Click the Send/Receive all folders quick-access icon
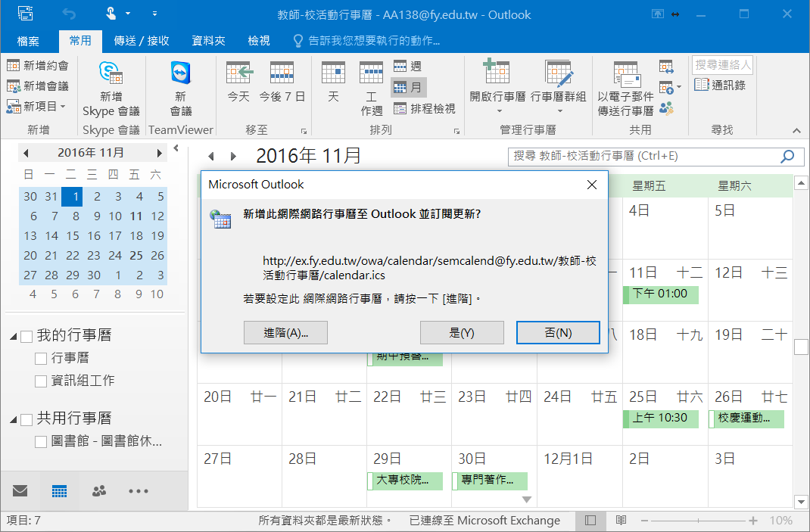 25,14
